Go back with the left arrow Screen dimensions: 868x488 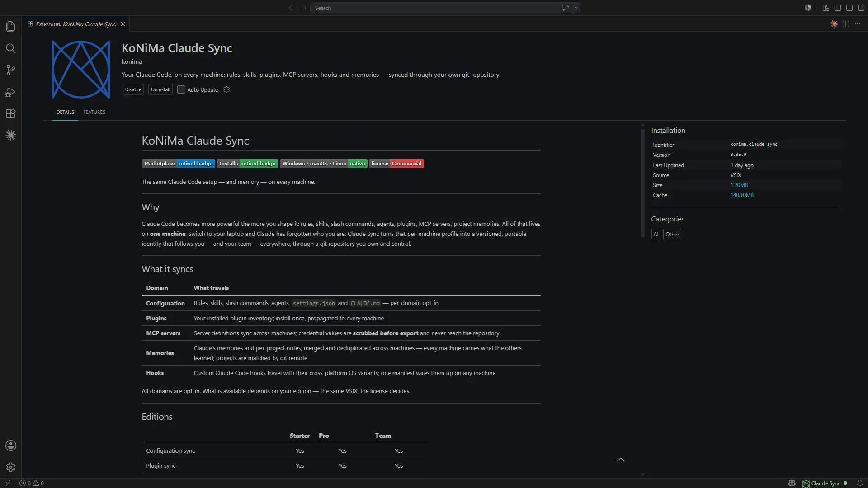[x=292, y=8]
